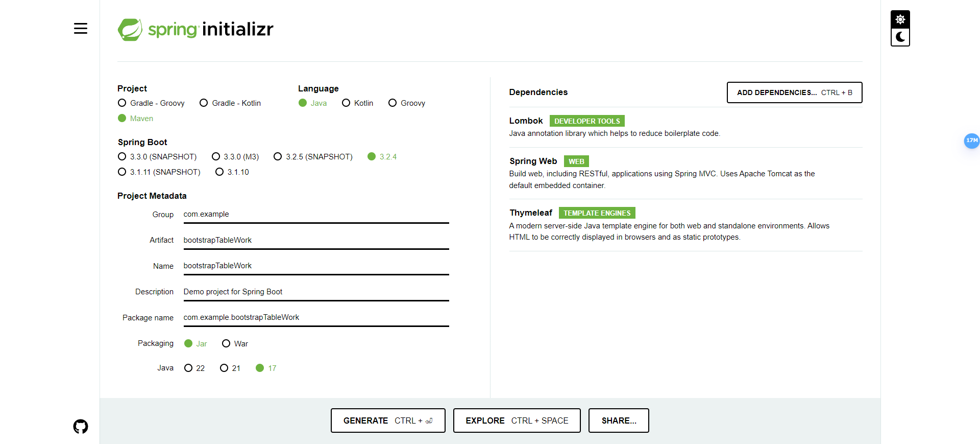Select Spring Boot 3.2.4
Image resolution: width=980 pixels, height=444 pixels.
pos(382,157)
